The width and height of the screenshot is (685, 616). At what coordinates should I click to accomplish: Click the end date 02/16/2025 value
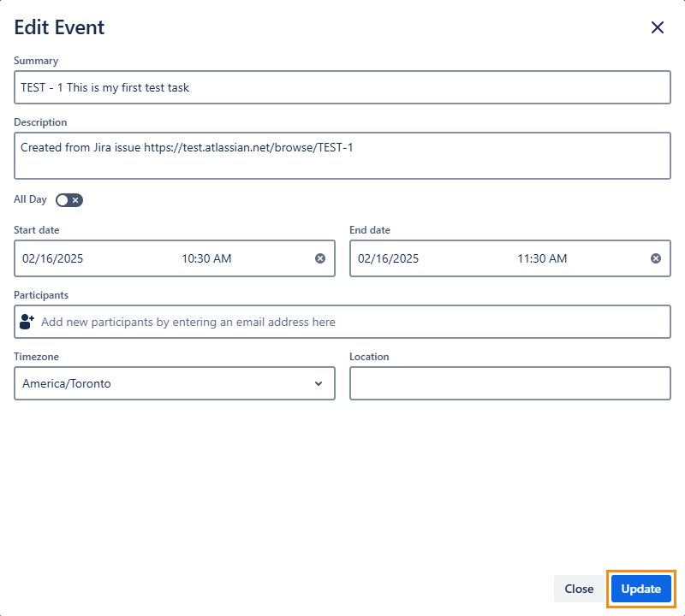point(389,258)
